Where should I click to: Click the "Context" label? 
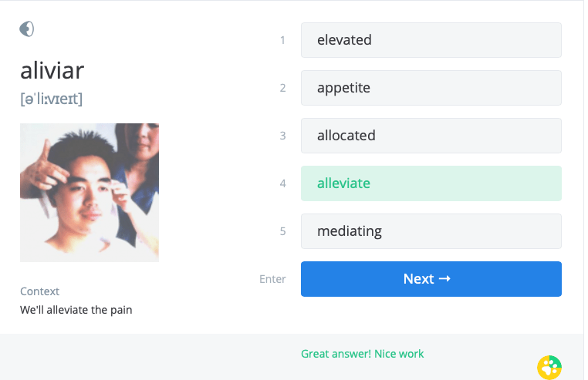coord(39,291)
